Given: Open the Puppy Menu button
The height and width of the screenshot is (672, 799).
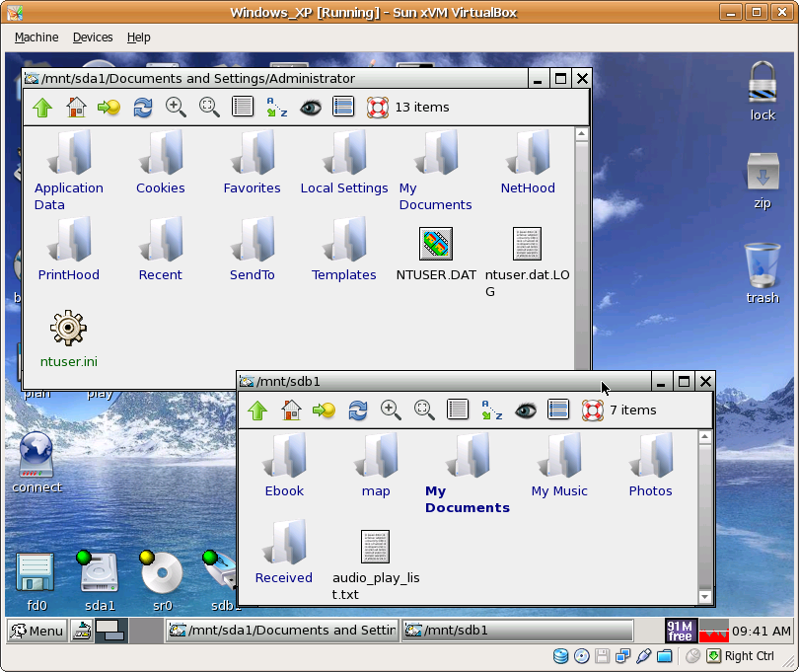Looking at the screenshot, I should tap(37, 631).
